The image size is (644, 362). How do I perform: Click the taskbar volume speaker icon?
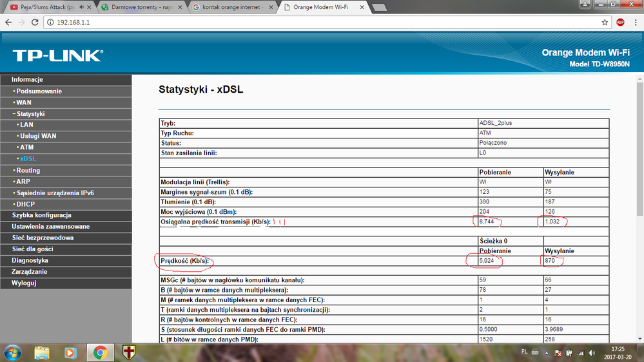592,353
